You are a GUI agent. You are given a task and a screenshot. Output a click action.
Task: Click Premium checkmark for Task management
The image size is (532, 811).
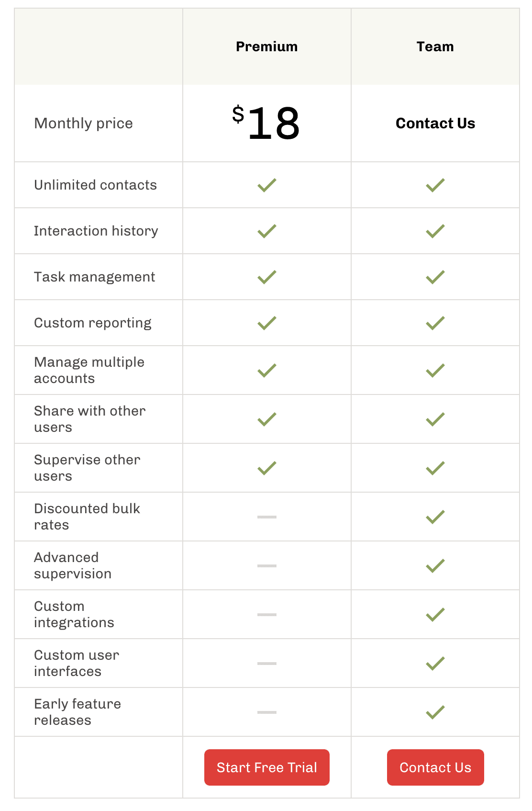[266, 277]
